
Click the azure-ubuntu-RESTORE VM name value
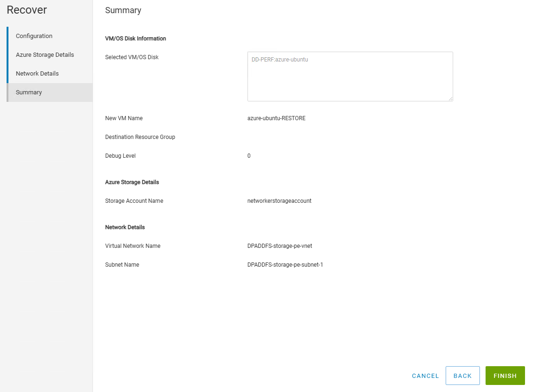coord(276,118)
